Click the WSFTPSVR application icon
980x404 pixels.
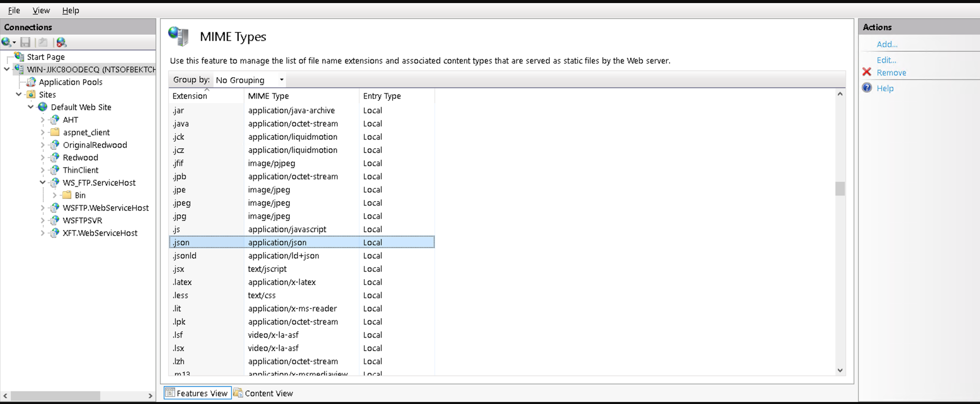(x=55, y=220)
